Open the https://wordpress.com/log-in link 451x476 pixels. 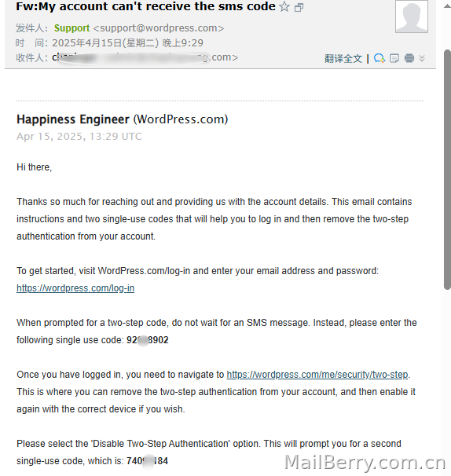75,287
